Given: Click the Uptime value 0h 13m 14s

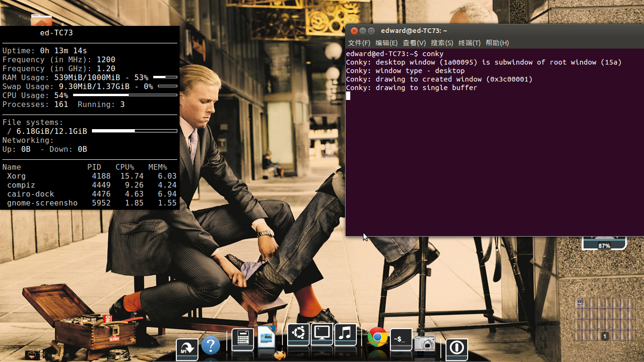Looking at the screenshot, I should [x=64, y=51].
